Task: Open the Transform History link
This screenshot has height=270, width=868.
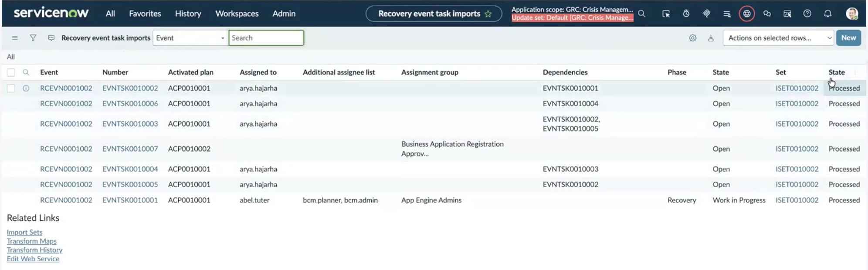Action: [x=34, y=250]
